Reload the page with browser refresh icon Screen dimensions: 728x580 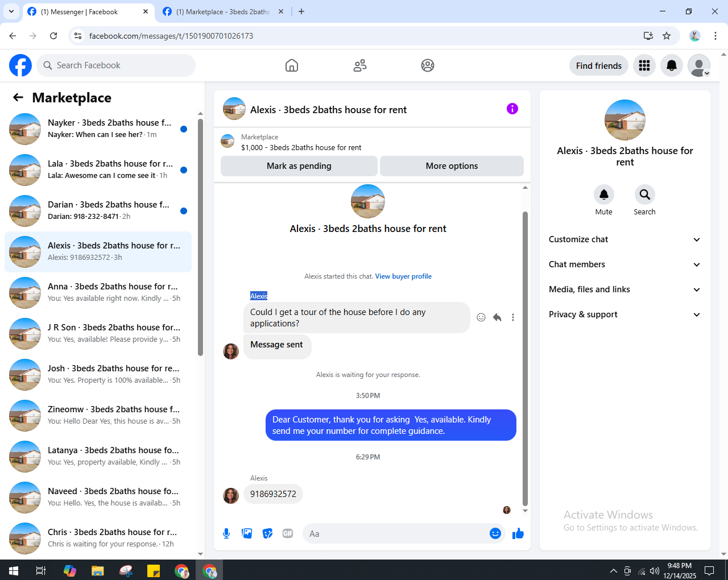click(53, 36)
